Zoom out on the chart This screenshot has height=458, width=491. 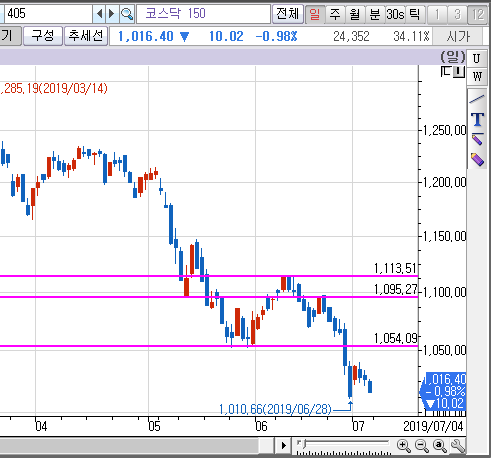point(422,445)
